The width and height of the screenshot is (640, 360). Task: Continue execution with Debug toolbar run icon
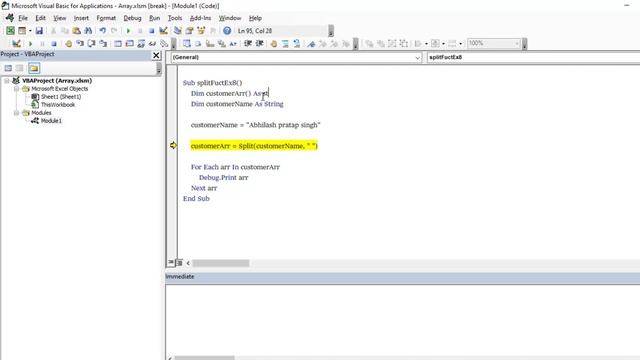tap(30, 43)
